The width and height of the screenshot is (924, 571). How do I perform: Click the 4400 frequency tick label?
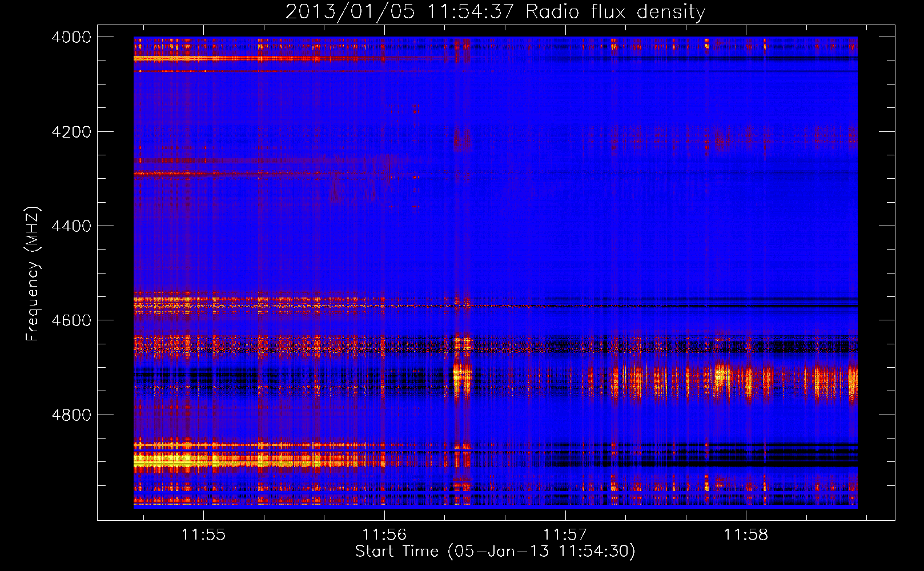click(x=71, y=226)
